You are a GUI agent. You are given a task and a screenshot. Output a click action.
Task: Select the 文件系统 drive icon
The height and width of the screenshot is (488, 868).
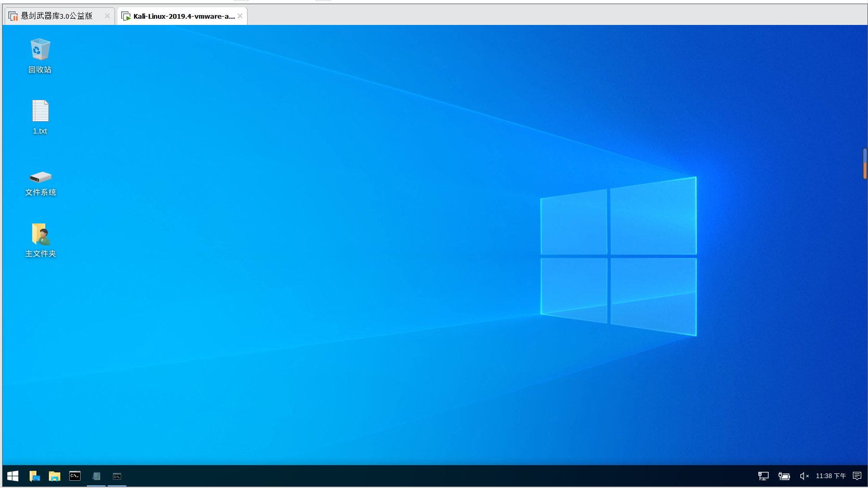click(x=41, y=183)
